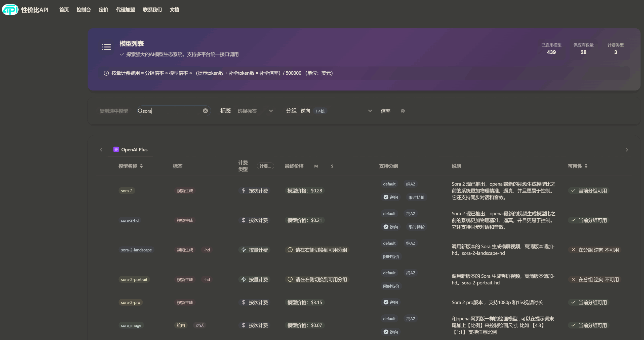Image resolution: width=644 pixels, height=340 pixels.
Task: Click the info icon next to sora-2-portrait price
Action: pos(290,279)
